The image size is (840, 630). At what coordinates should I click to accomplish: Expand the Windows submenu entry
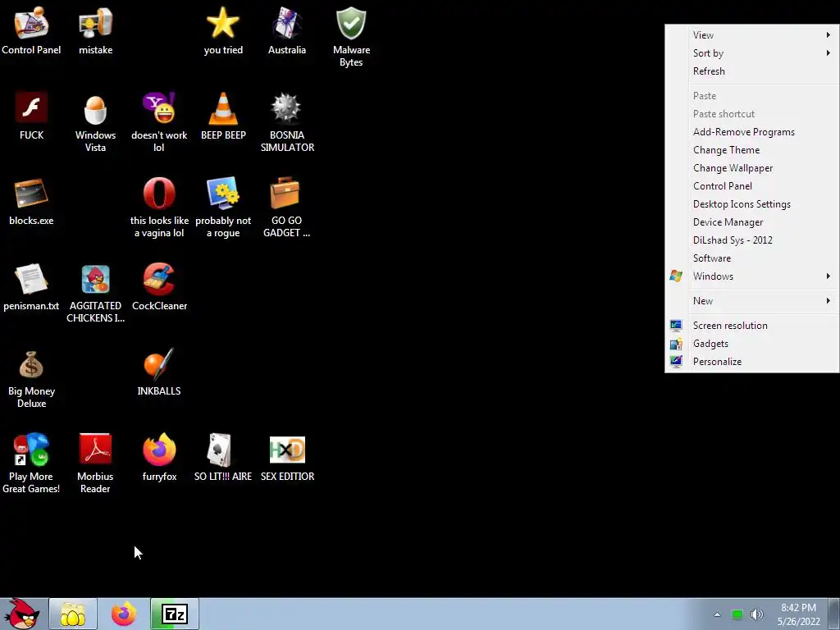click(752, 276)
